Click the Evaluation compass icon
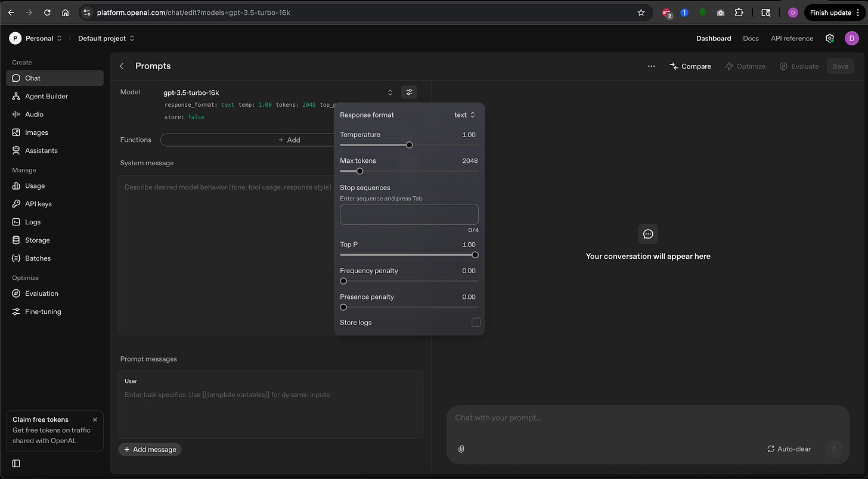 coord(16,293)
